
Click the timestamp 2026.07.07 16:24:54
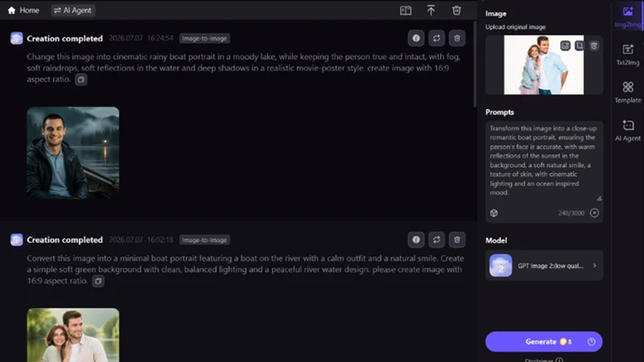click(142, 38)
